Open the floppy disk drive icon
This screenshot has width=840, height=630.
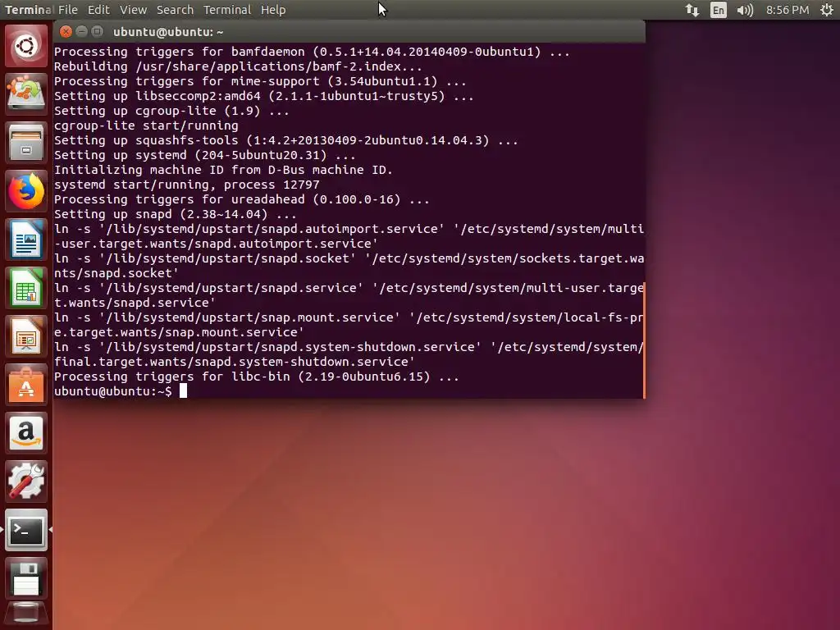click(25, 578)
